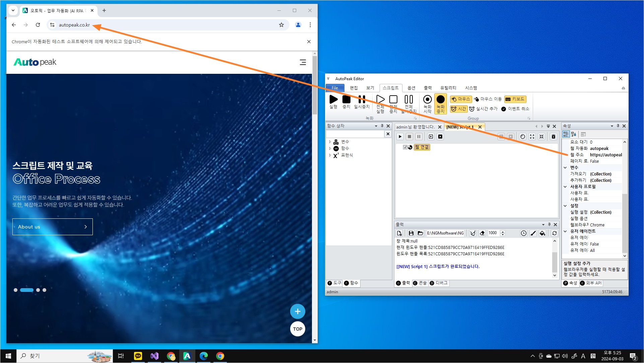This screenshot has width=644, height=363.
Task: Expand the 변수 tree node
Action: coord(330,142)
